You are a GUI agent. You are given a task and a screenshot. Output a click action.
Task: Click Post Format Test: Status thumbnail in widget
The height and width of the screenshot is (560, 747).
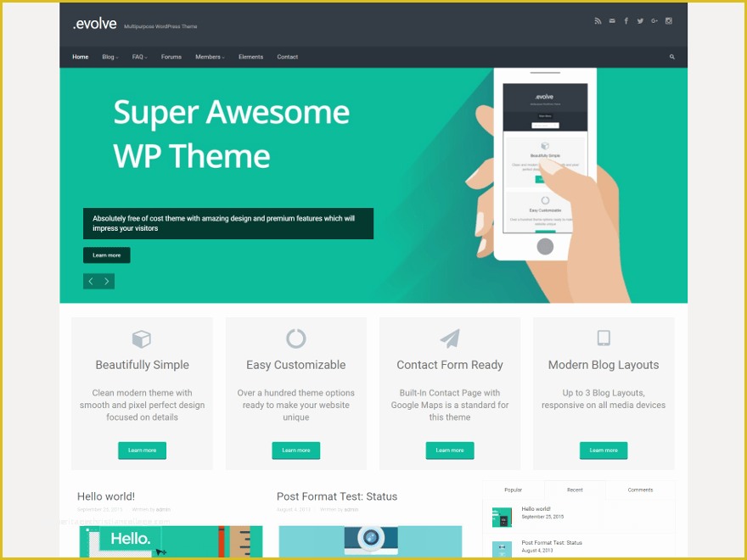[x=502, y=549]
